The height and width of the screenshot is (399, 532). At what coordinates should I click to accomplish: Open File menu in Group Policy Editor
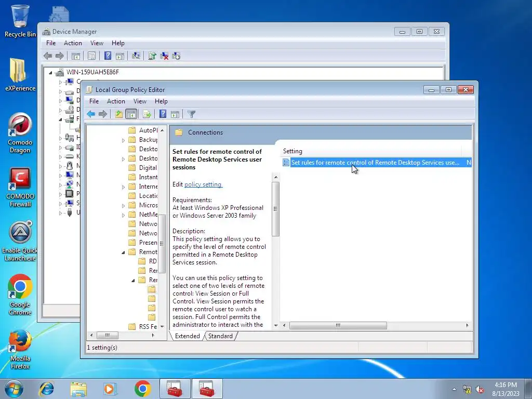(x=94, y=101)
